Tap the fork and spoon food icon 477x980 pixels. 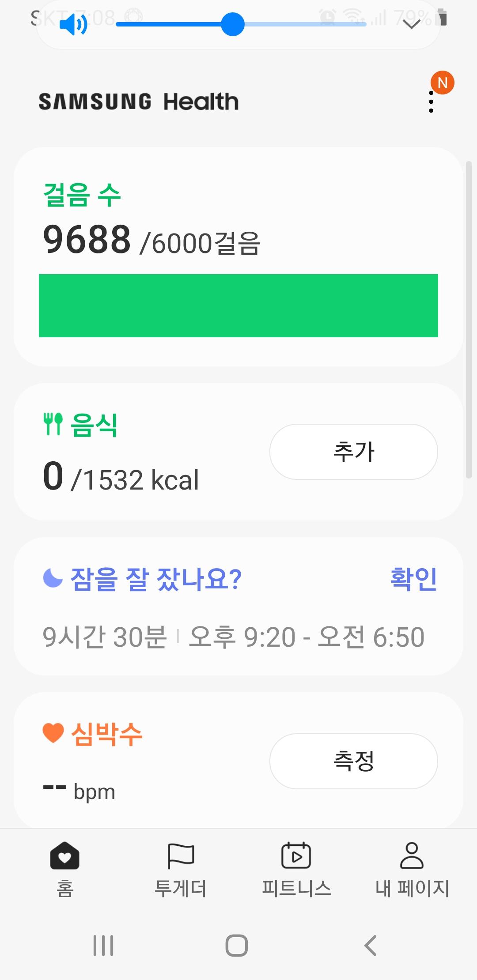53,424
